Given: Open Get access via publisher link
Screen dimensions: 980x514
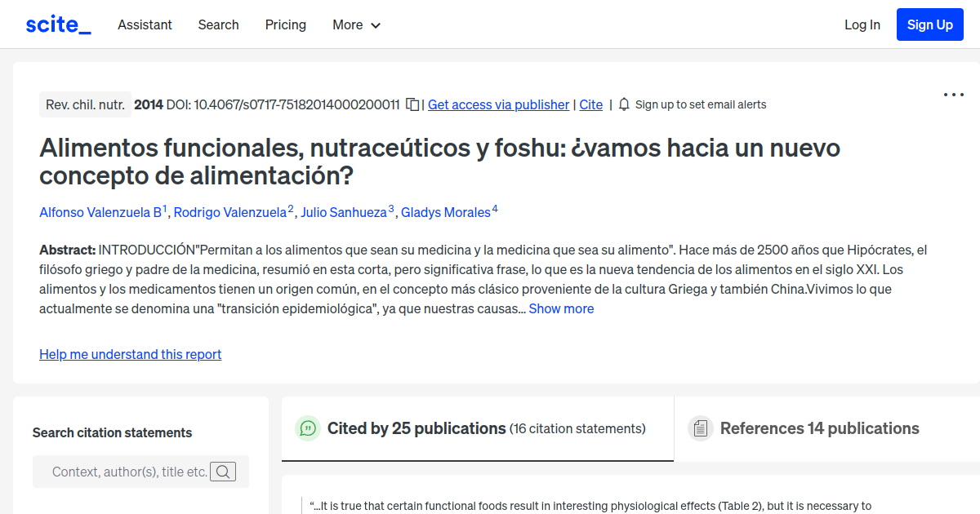Looking at the screenshot, I should 498,104.
